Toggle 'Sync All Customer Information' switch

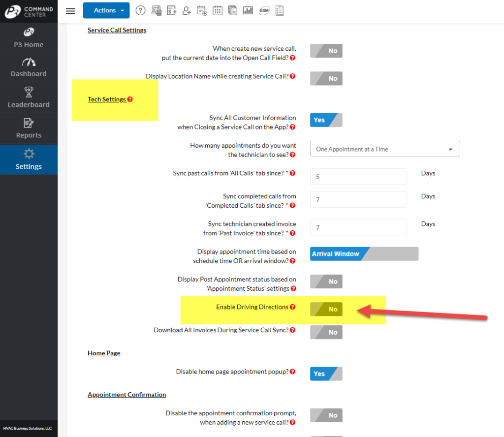pos(326,120)
